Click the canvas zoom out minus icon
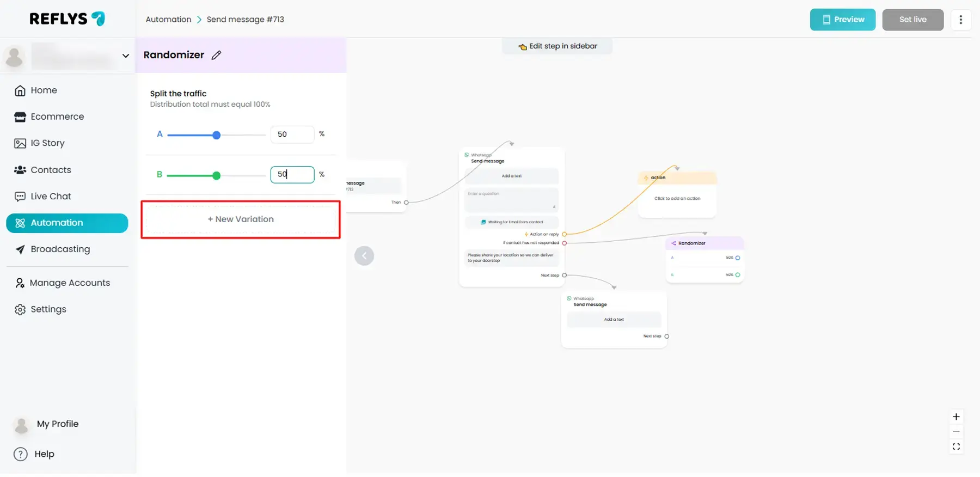The height and width of the screenshot is (477, 980). click(956, 432)
